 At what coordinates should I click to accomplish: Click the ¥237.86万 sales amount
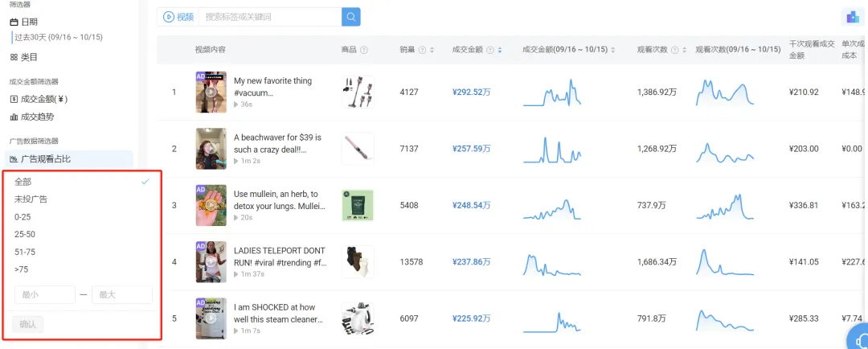471,261
